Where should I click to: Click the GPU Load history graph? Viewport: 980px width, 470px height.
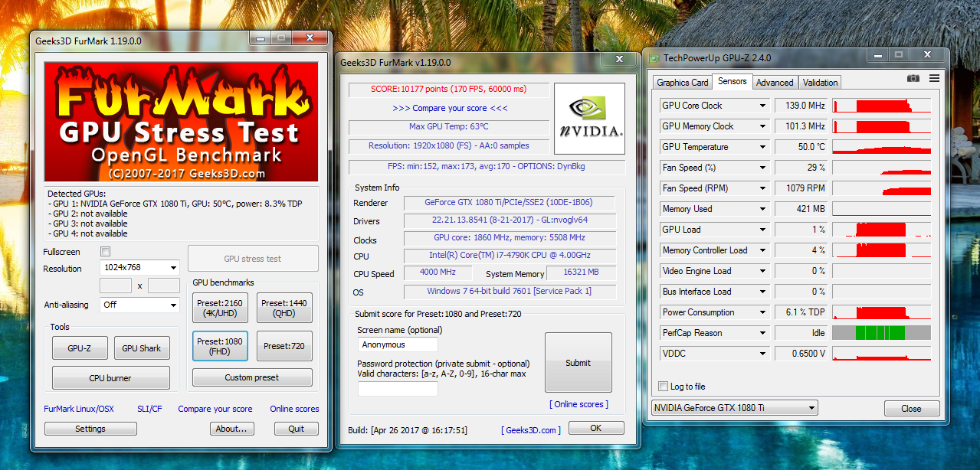click(x=881, y=230)
